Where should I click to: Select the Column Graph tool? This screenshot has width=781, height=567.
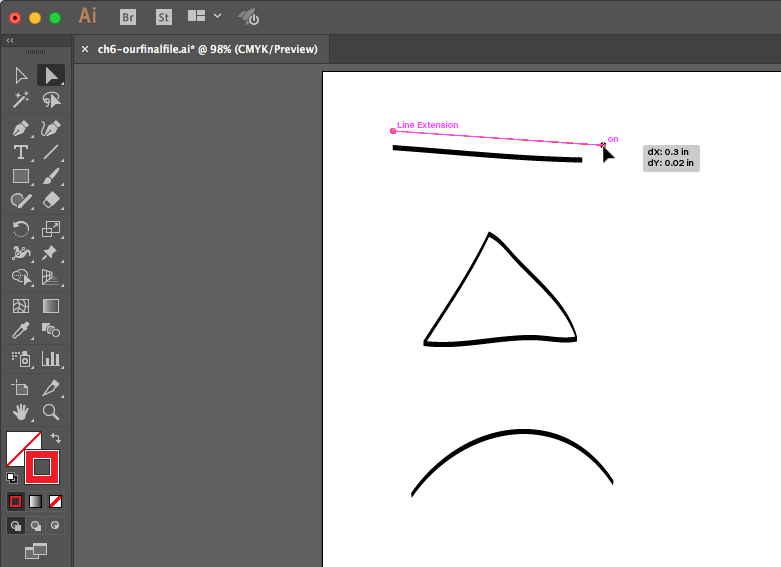point(51,358)
